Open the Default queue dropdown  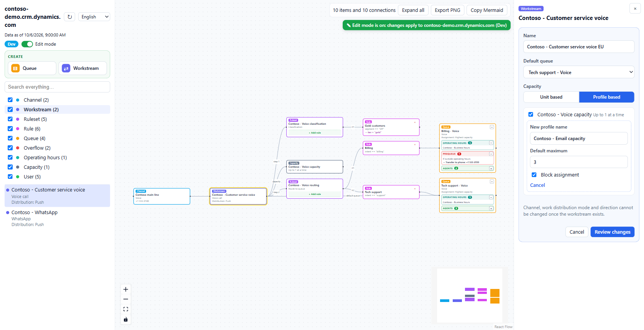pos(579,72)
